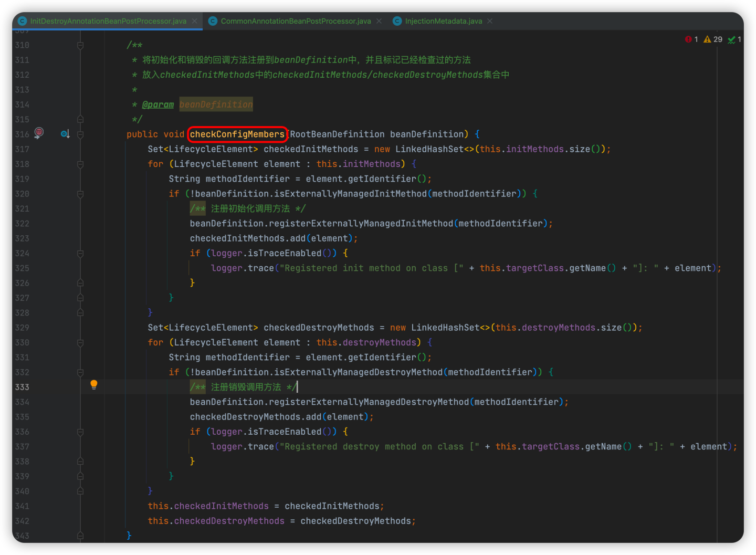Click the 'Registered destroy method on class' string
This screenshot has width=756, height=555.
(x=379, y=447)
